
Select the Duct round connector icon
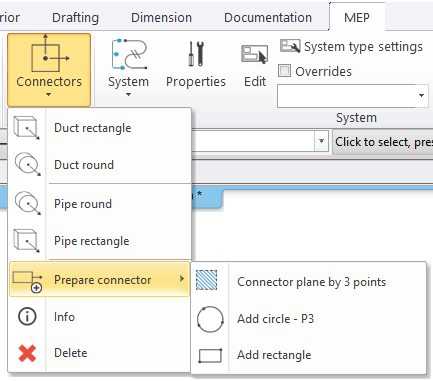click(x=28, y=164)
